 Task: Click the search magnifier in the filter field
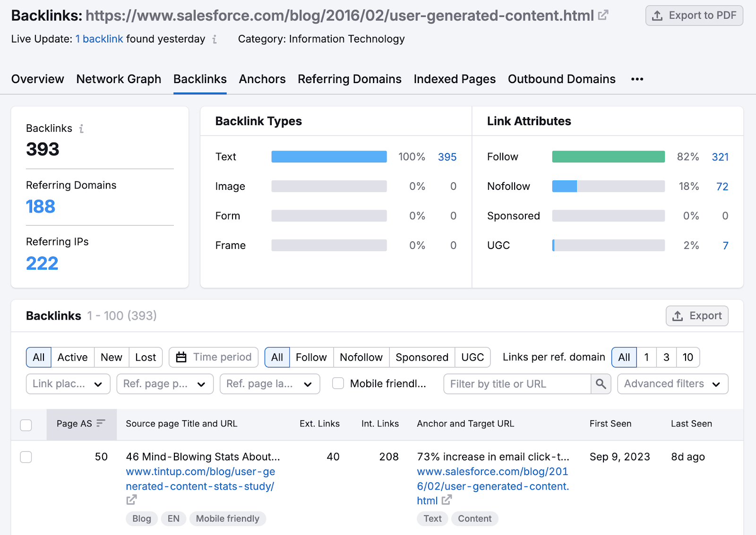pyautogui.click(x=601, y=384)
